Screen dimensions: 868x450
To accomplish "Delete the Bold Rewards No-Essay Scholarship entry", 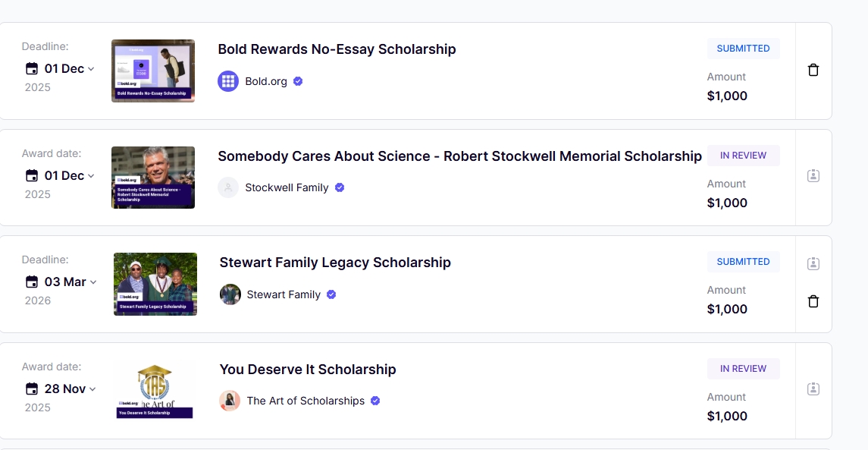I will [x=813, y=70].
